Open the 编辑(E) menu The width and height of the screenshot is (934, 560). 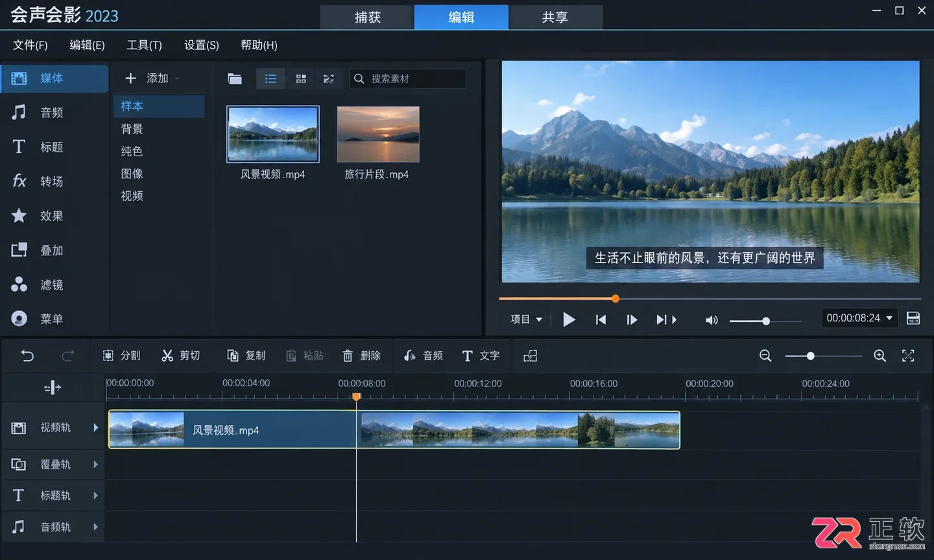click(x=87, y=45)
